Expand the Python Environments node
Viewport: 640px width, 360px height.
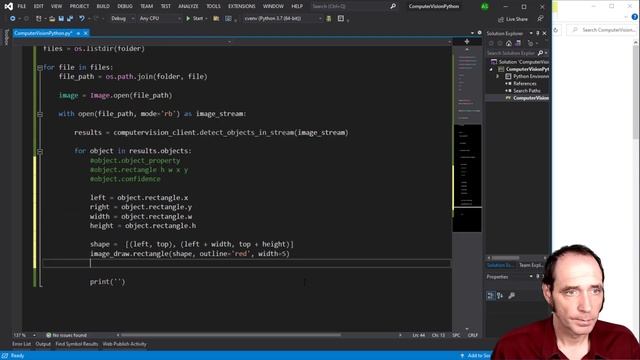click(x=498, y=76)
